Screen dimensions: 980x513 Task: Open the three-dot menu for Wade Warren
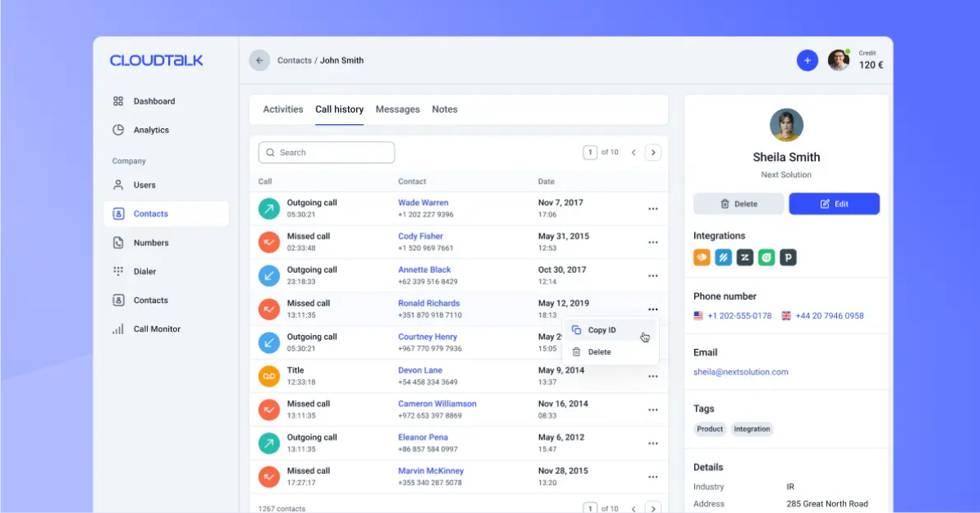coord(653,209)
